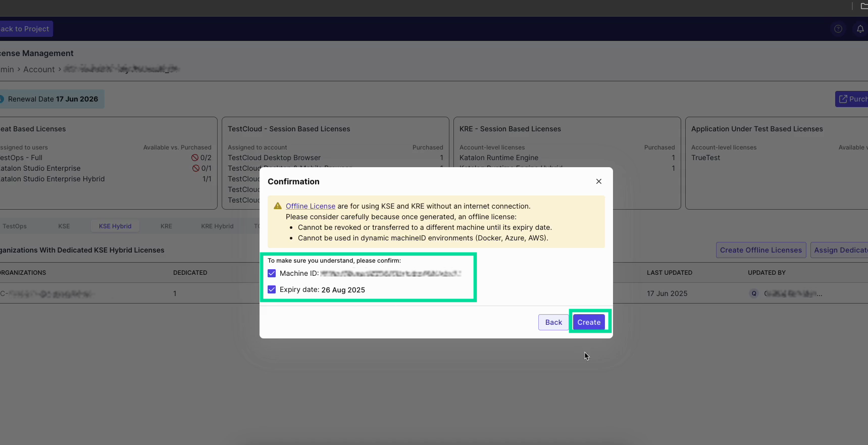Click the ORGANIZATIONS column header
868x445 pixels.
(23, 273)
